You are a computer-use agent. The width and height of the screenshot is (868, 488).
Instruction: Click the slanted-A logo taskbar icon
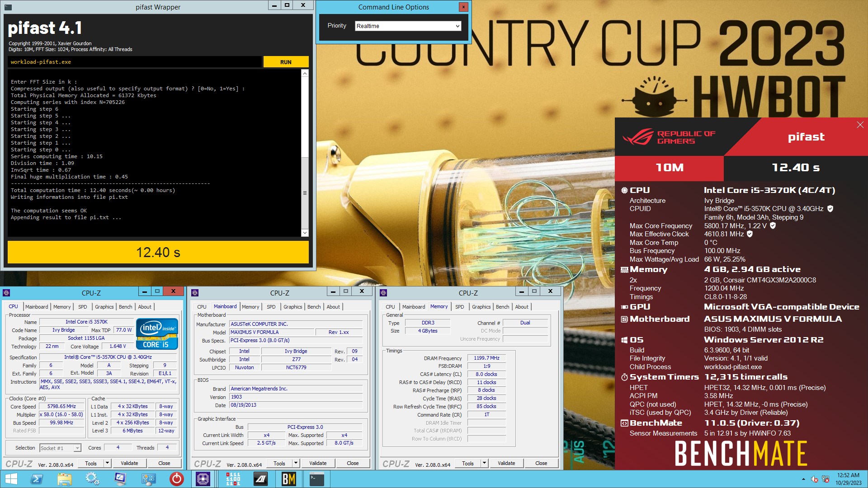point(261,479)
